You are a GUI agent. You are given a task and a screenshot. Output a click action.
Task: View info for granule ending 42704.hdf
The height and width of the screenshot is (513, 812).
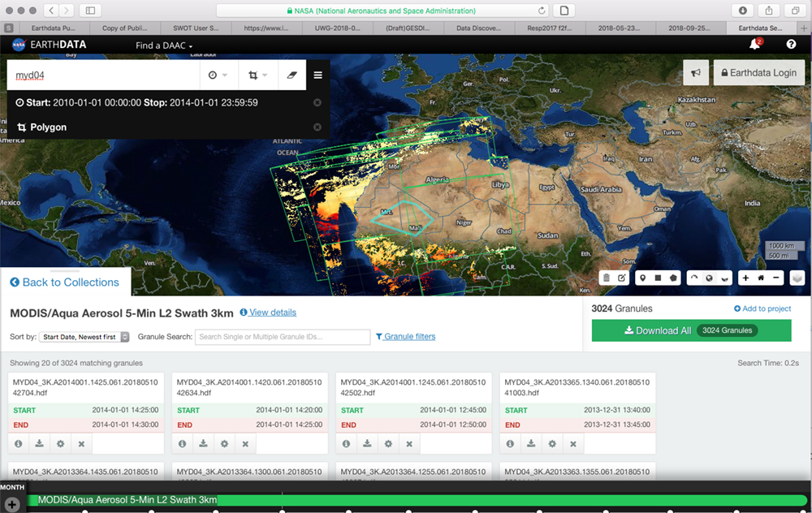coord(19,444)
